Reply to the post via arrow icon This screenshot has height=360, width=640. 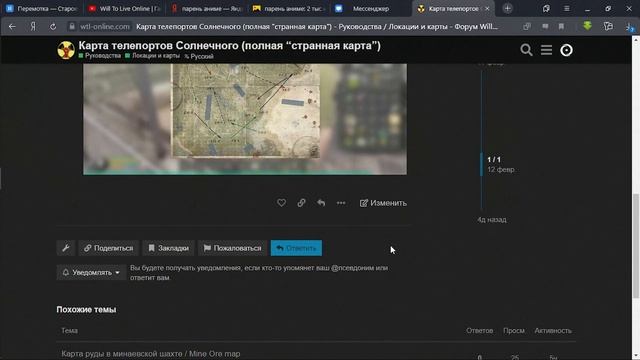[x=321, y=203]
